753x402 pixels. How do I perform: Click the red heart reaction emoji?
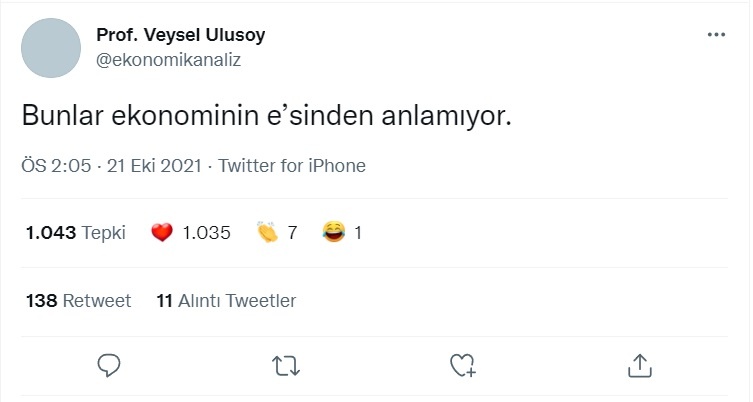coord(162,233)
